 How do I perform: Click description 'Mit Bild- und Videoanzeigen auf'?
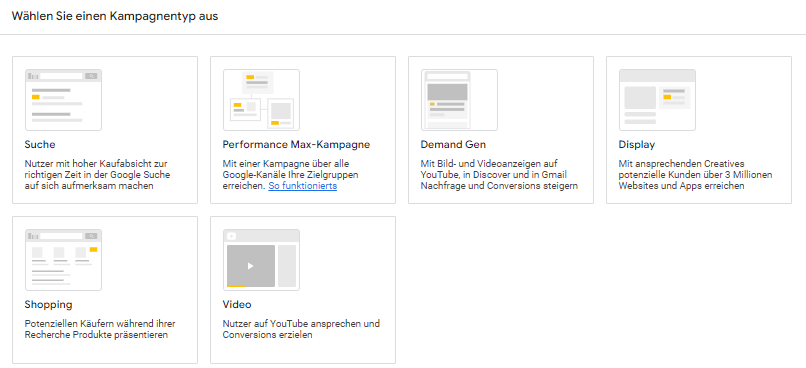(499, 175)
